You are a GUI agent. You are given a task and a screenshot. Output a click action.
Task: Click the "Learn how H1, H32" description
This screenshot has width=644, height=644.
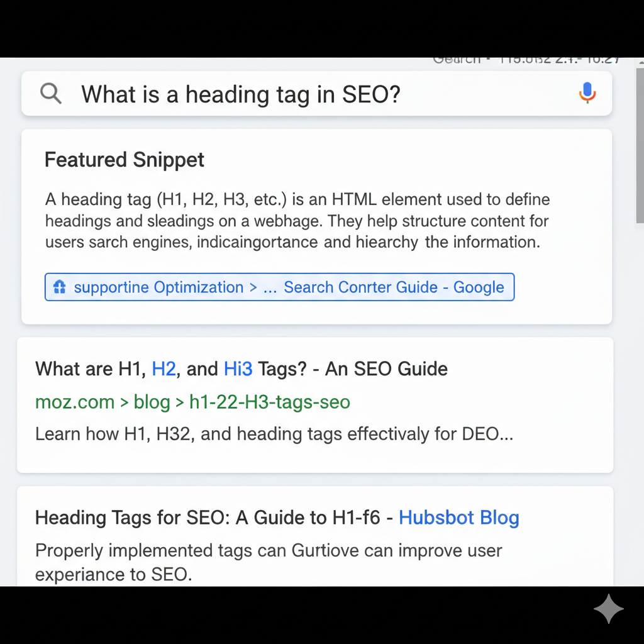pyautogui.click(x=274, y=434)
